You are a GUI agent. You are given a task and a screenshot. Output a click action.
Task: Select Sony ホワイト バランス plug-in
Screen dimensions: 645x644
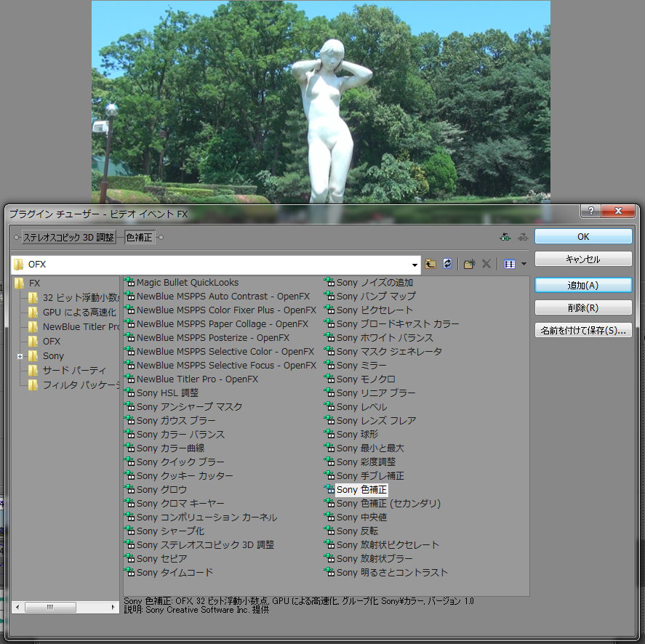(380, 337)
